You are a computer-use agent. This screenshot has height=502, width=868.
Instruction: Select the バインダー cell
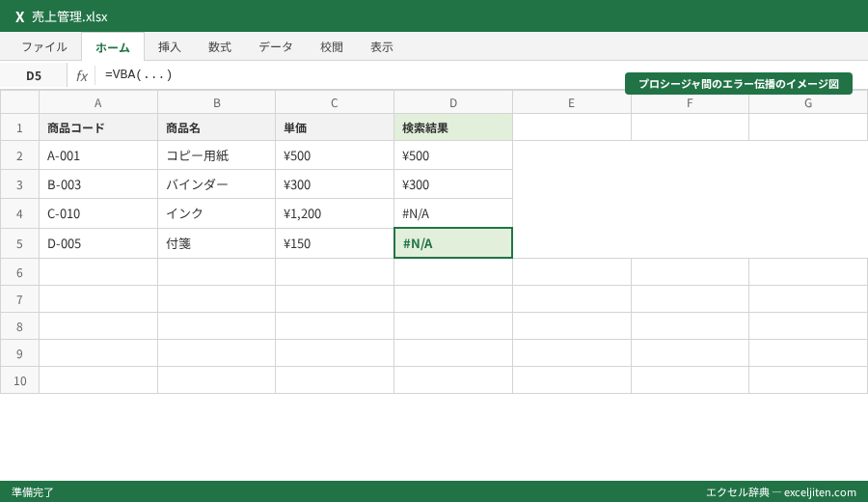[216, 184]
